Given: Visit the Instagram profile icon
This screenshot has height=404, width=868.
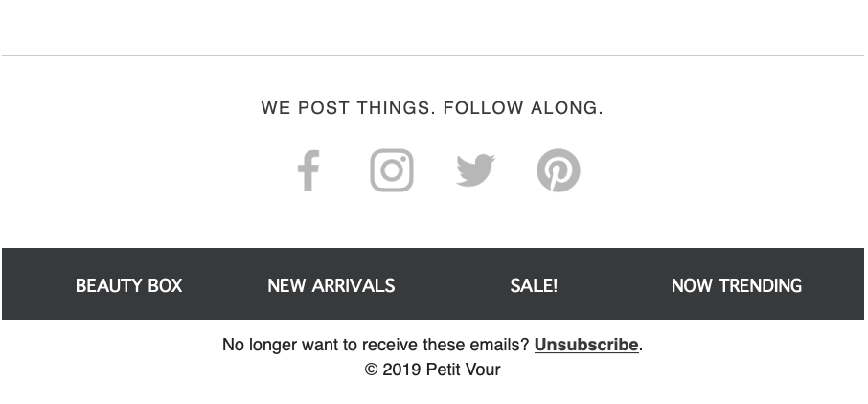Looking at the screenshot, I should click(392, 171).
